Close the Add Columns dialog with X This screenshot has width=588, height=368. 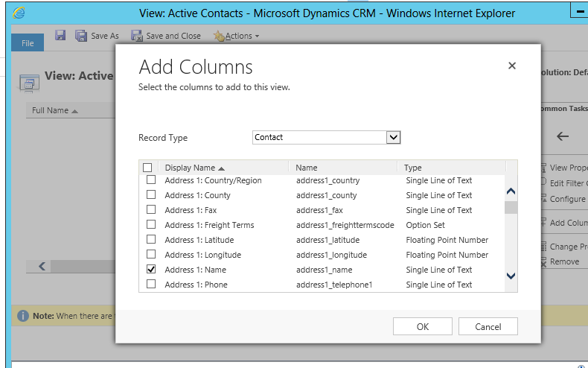(512, 66)
